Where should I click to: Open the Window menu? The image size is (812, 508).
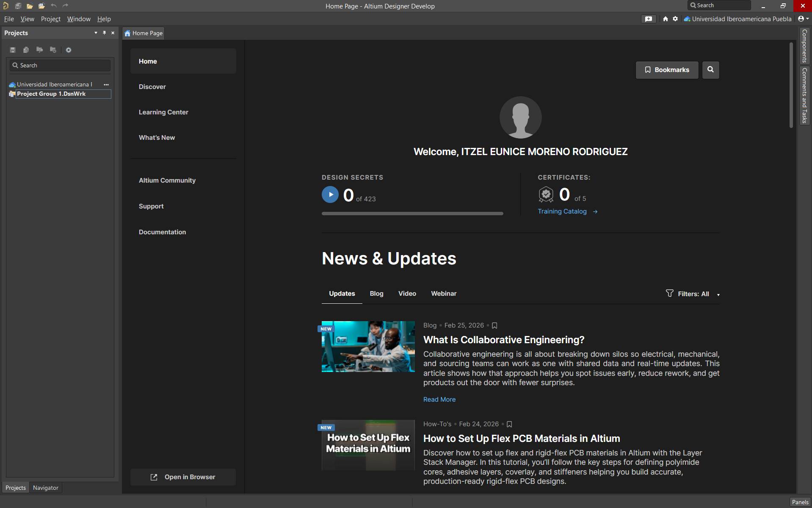tap(79, 19)
